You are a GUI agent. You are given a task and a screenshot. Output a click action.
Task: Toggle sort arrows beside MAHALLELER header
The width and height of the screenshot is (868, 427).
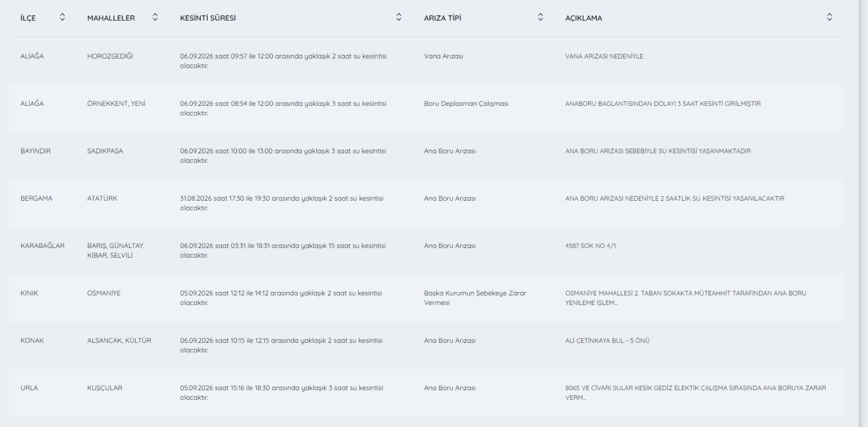[155, 17]
